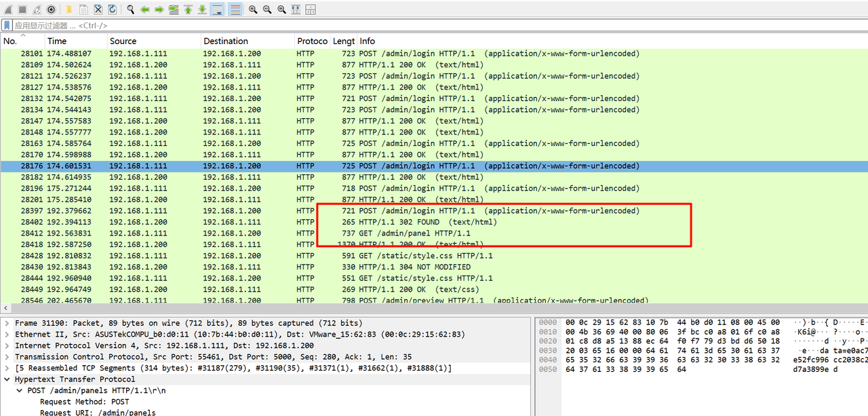The image size is (868, 416).
Task: Open capture options dialog
Action: [x=51, y=10]
